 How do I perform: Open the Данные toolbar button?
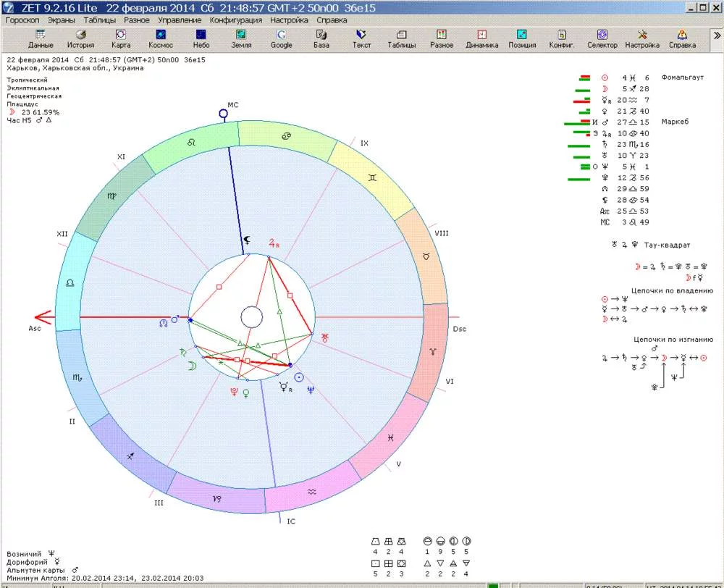41,38
